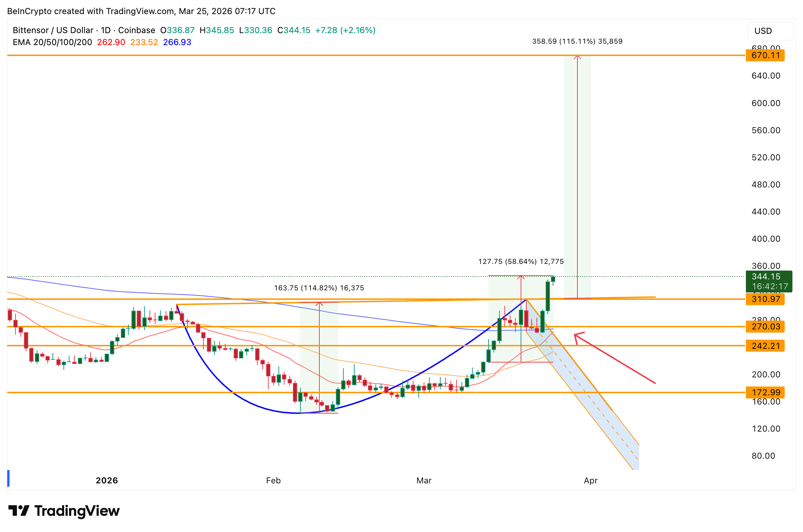Click the 163.75 (114.82%) measurement label
803x532 pixels.
point(319,288)
